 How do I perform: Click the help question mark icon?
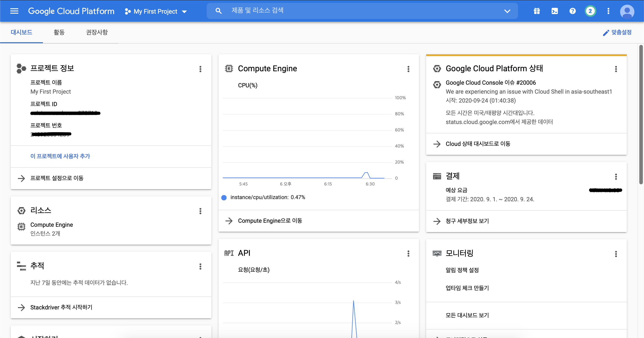point(572,11)
